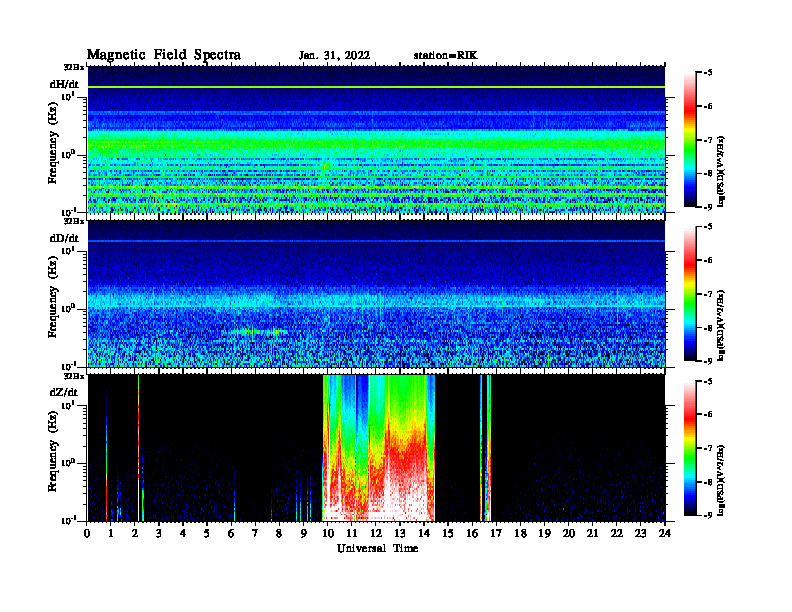Image resolution: width=792 pixels, height=612 pixels.
Task: Click the faint cyan line in dD/dt plot
Action: click(376, 241)
